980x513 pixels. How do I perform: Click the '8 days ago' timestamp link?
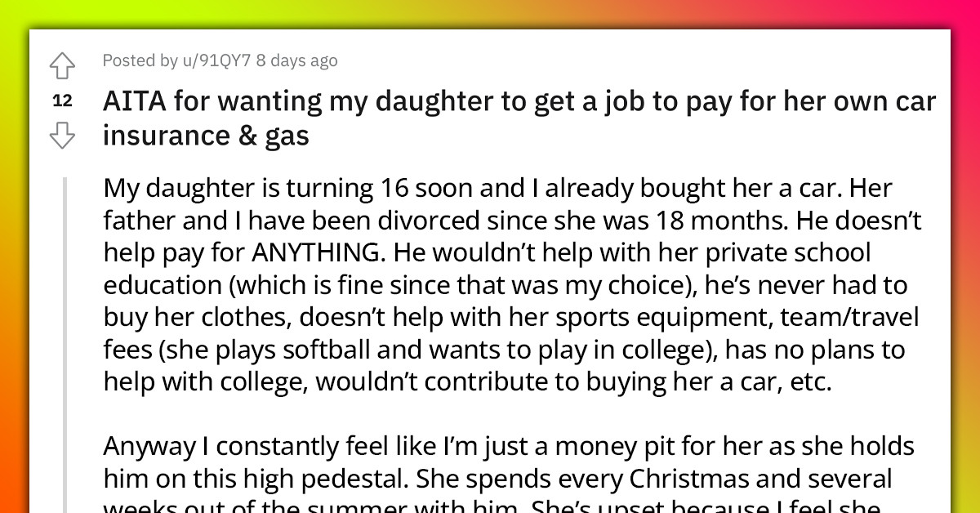(296, 60)
